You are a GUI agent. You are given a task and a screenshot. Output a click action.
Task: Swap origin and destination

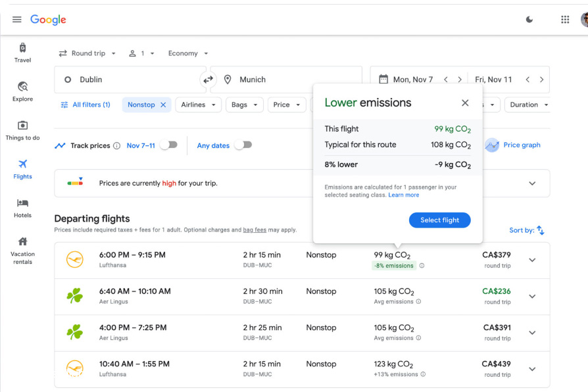tap(208, 80)
